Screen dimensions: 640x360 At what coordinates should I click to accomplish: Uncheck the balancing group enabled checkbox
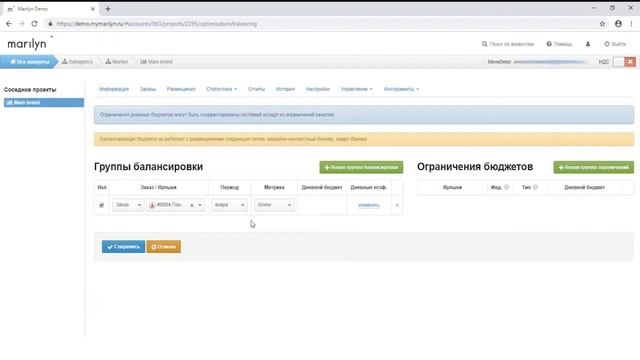tap(102, 205)
